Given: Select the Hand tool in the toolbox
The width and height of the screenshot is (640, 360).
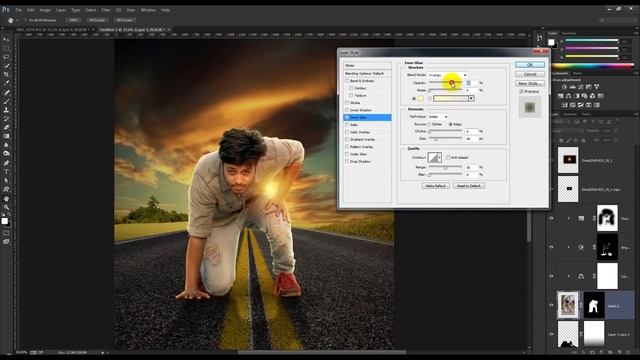Looking at the screenshot, I should (x=6, y=199).
